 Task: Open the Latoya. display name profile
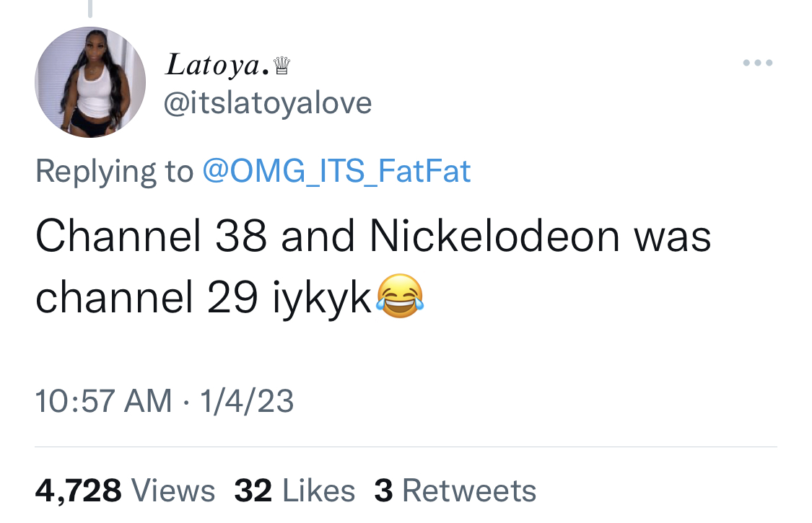pyautogui.click(x=217, y=65)
